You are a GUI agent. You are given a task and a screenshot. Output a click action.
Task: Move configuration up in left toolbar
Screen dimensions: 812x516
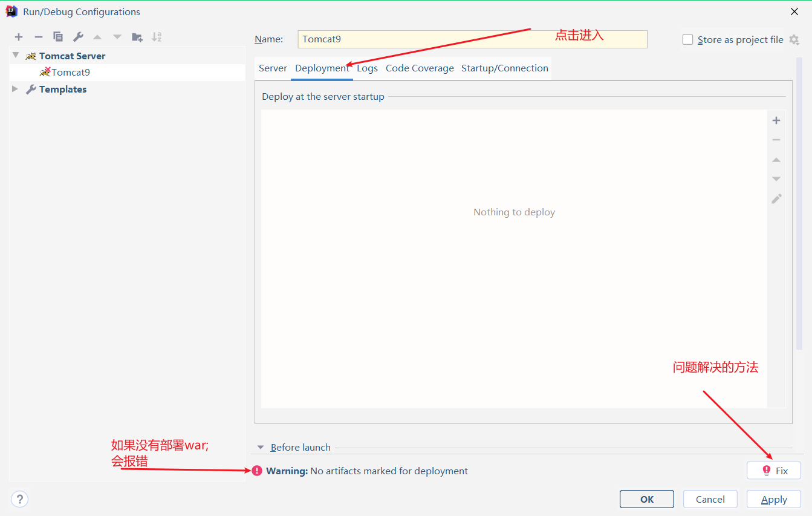97,37
